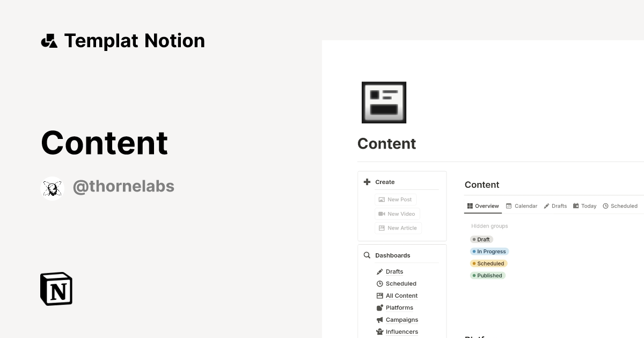Viewport: 644px width, 338px height.
Task: Click the pencil icon next to Drafts dashboard
Action: [x=380, y=271]
